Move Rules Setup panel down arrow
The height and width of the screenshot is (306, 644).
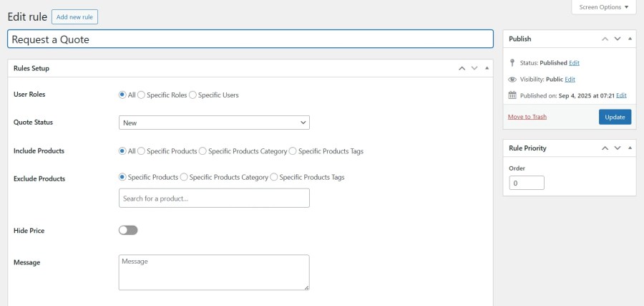474,68
